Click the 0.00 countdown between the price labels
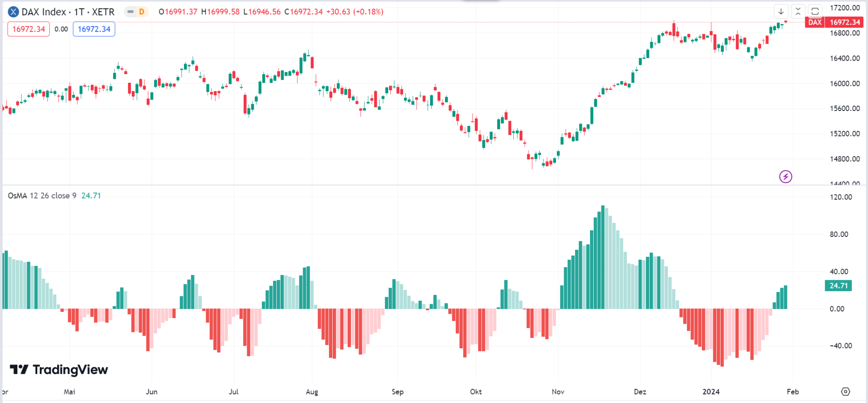This screenshot has height=403, width=868. pyautogui.click(x=61, y=28)
